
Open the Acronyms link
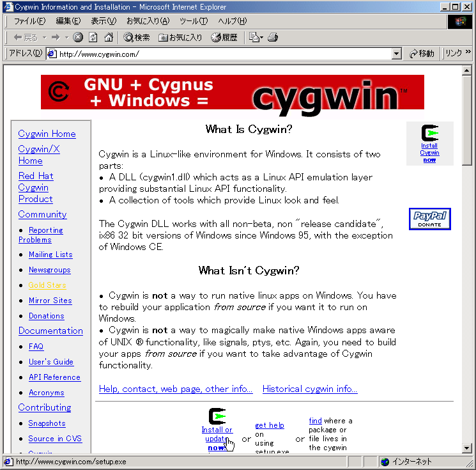[47, 393]
